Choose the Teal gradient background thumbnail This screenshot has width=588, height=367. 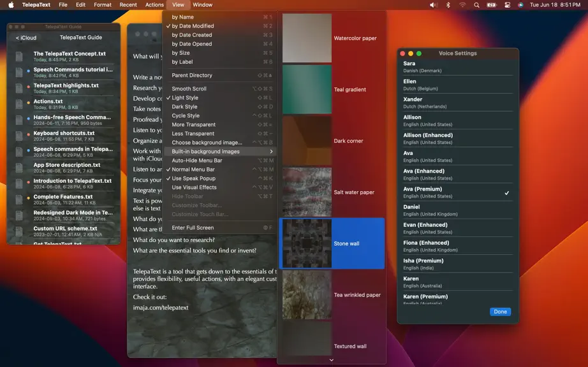307,89
